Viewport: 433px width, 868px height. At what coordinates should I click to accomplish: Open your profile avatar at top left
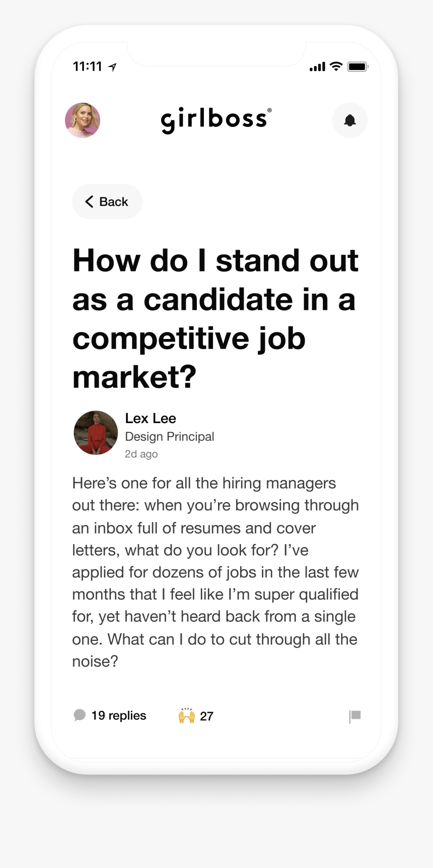(83, 120)
